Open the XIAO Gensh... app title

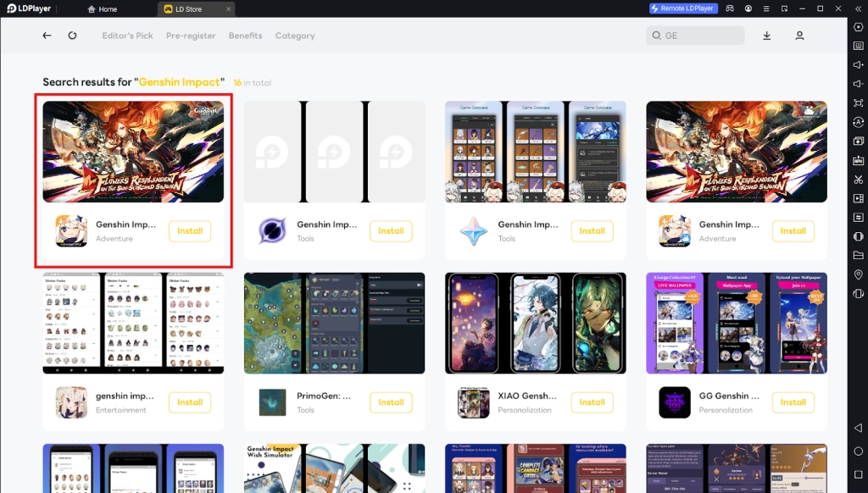tap(527, 396)
